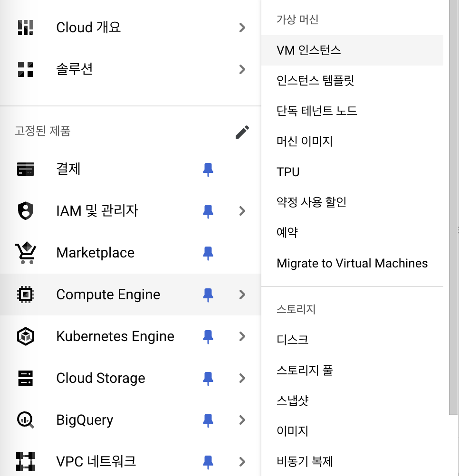Select 이미지 under 스토리지
Viewport: 459px width, 476px height.
[x=352, y=431]
